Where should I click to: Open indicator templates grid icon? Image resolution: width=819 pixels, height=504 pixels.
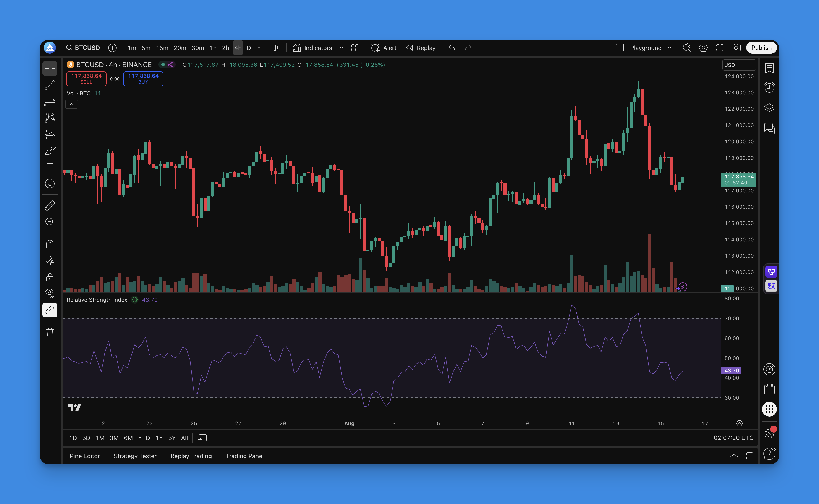pyautogui.click(x=355, y=48)
